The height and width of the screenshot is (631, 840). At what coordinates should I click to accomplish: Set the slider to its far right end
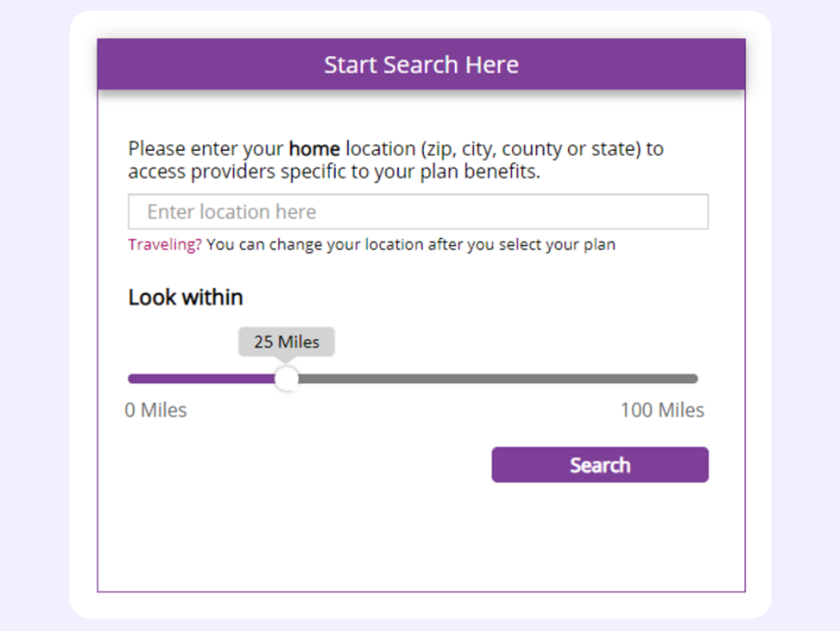(x=695, y=379)
